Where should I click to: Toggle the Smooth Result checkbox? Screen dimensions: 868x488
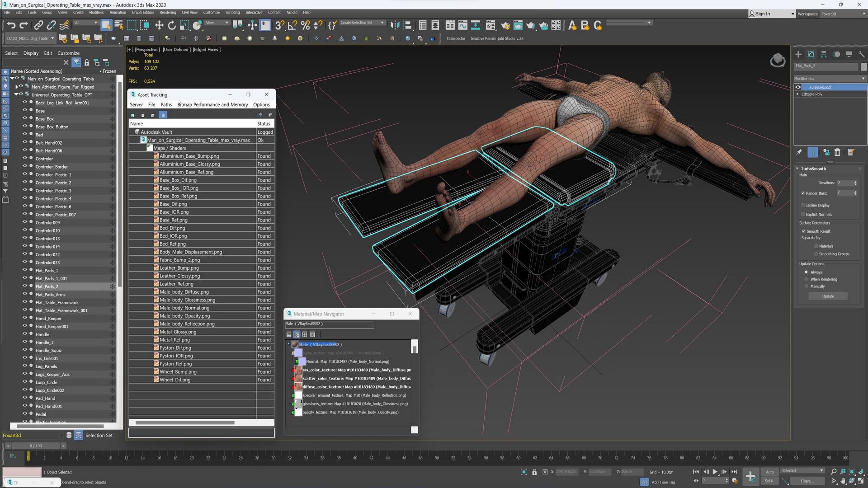click(x=804, y=231)
